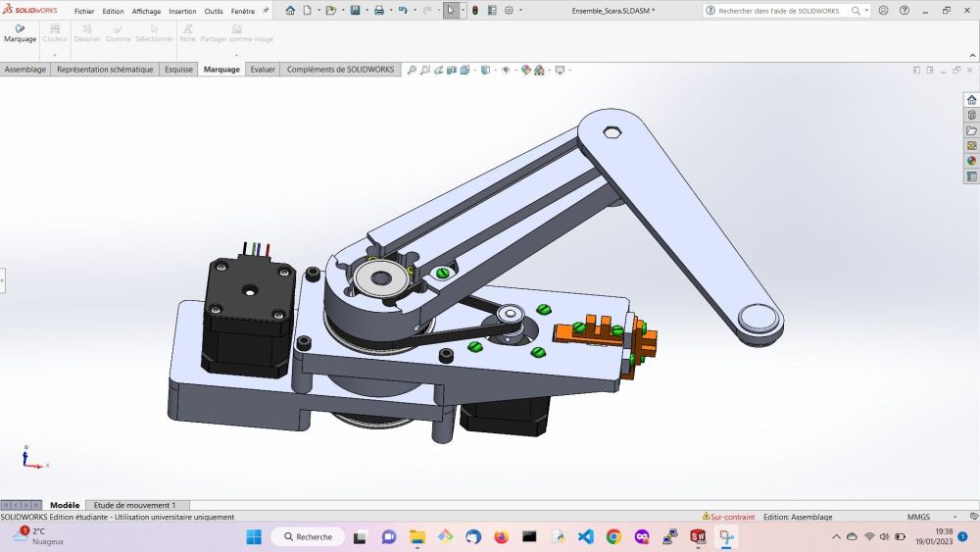Click the Save icon in the toolbar
The height and width of the screenshot is (552, 980).
point(355,11)
